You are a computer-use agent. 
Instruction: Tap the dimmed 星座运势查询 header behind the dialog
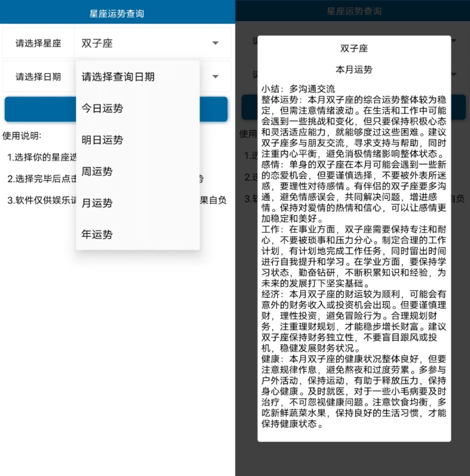pos(354,12)
